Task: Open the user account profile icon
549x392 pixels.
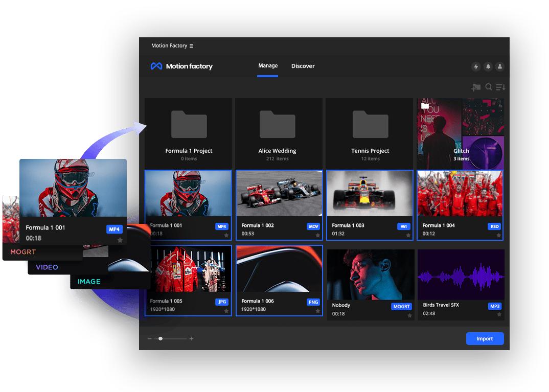Action: (x=500, y=66)
